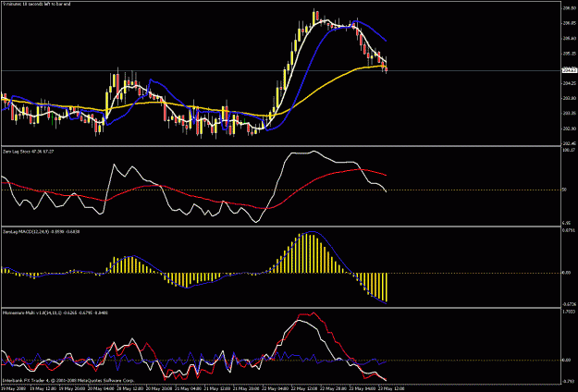Viewport: 578px width, 392px height.
Task: Click the '23 May 04:00' time axis label
Action: (x=363, y=388)
